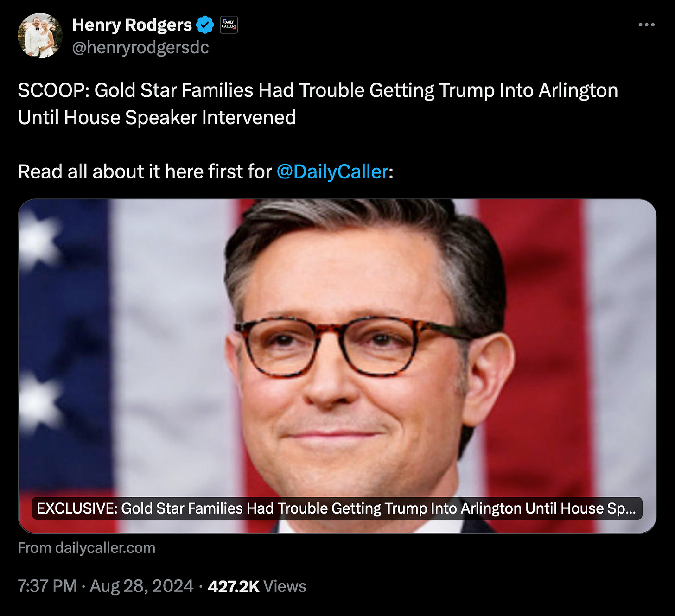Open the 'From dailycaller.com' source link
This screenshot has height=616, width=675.
click(x=87, y=548)
